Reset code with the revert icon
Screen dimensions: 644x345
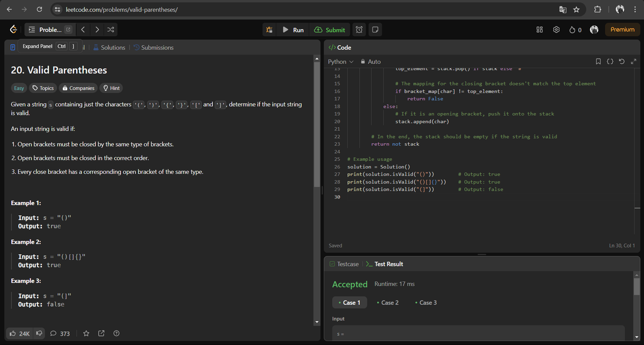pos(622,61)
